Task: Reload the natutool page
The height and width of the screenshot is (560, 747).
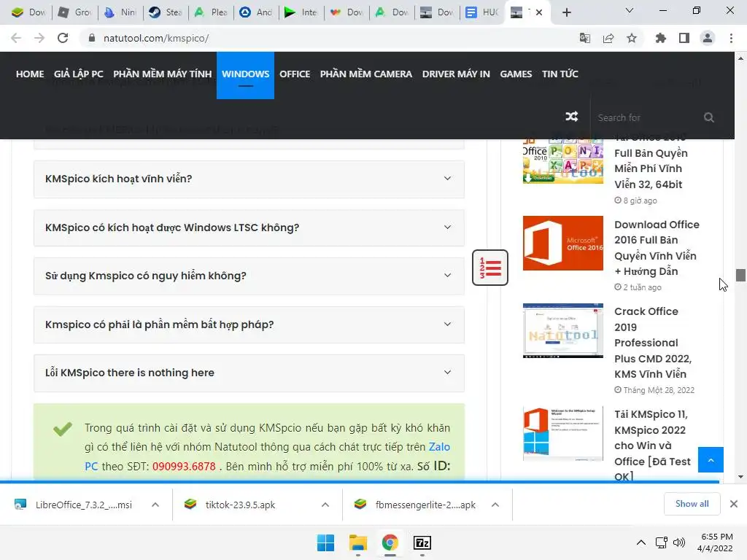Action: [x=63, y=38]
